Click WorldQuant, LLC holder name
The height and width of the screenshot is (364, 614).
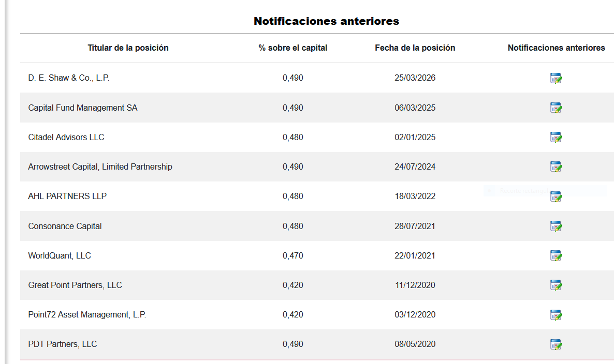60,255
